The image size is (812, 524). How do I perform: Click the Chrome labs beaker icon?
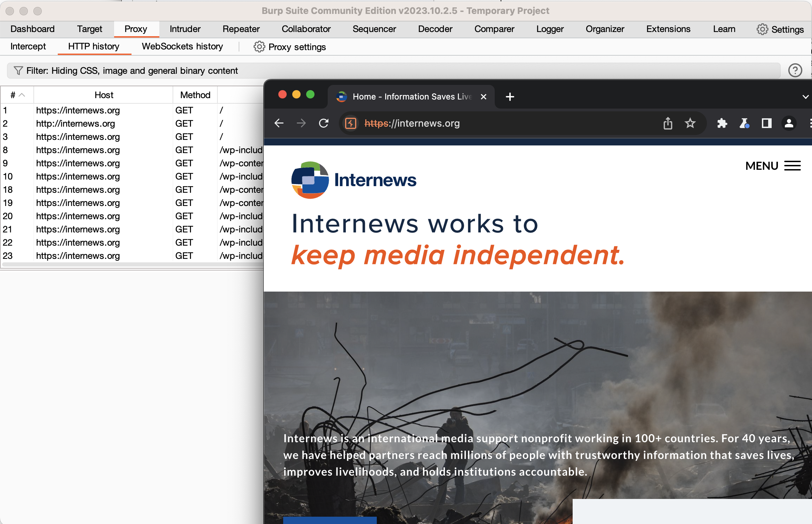745,124
